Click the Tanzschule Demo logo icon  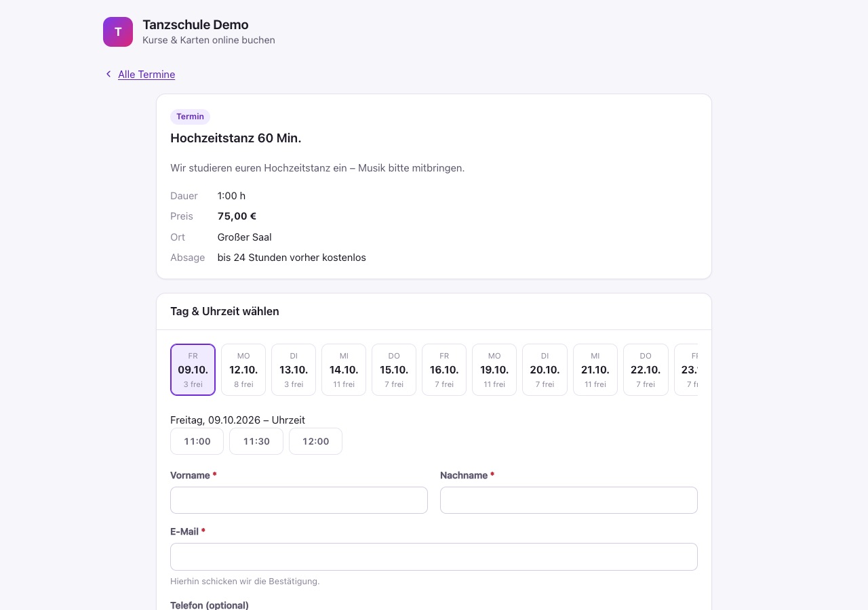tap(118, 32)
